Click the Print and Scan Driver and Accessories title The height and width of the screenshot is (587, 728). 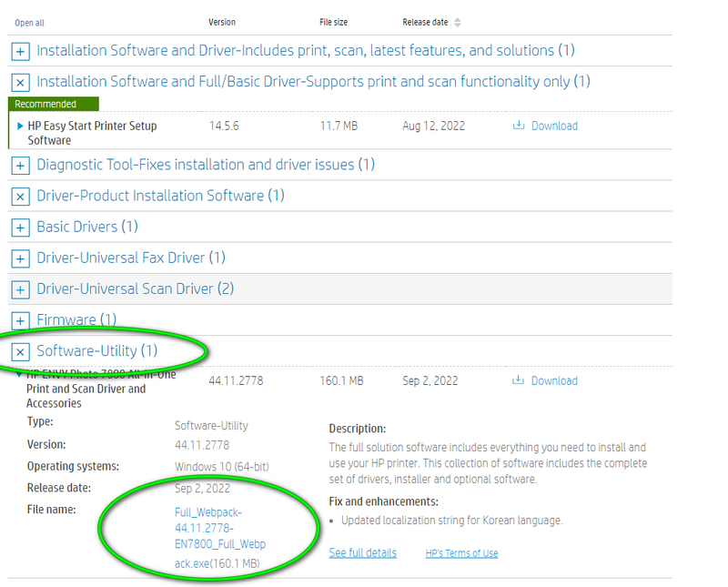(101, 389)
